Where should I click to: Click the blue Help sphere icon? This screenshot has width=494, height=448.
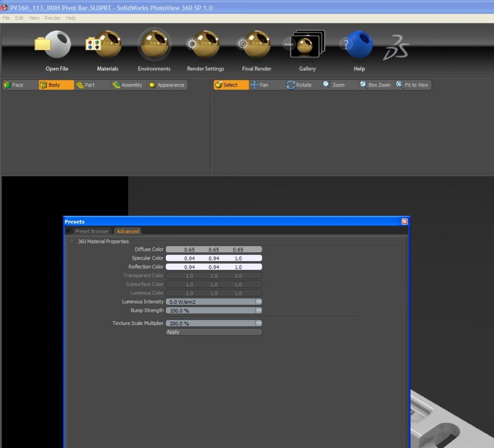(357, 44)
